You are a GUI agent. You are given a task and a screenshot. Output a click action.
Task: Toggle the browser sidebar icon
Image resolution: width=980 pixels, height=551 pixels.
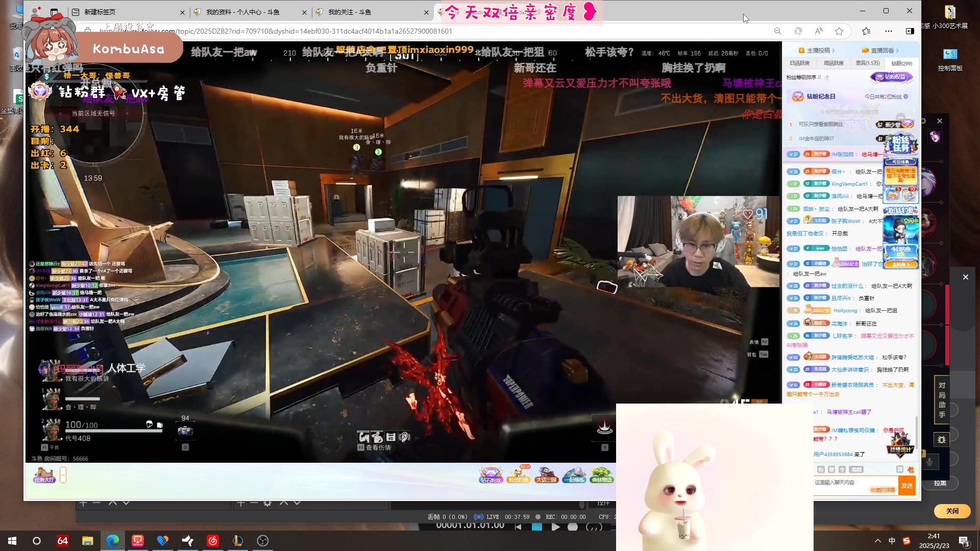[x=910, y=31]
